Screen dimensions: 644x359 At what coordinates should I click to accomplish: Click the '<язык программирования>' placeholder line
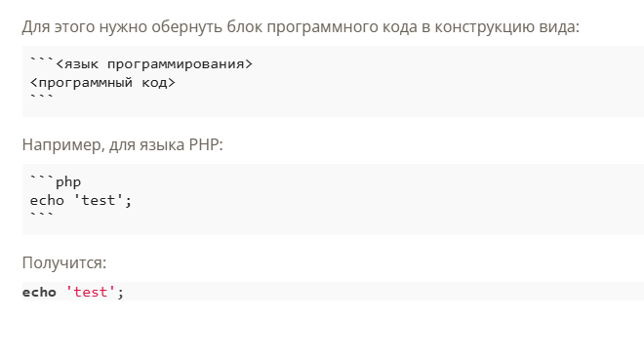(x=141, y=64)
